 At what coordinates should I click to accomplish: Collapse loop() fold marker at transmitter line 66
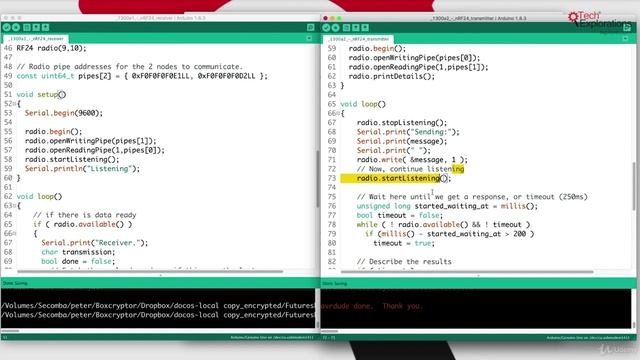pos(338,113)
